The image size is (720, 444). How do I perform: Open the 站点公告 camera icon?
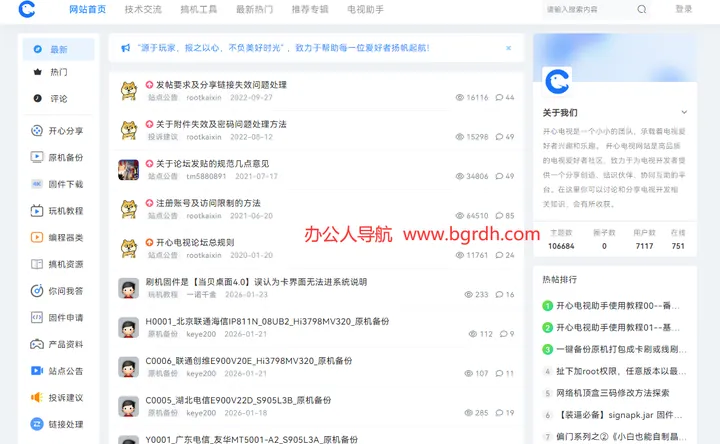pyautogui.click(x=37, y=371)
